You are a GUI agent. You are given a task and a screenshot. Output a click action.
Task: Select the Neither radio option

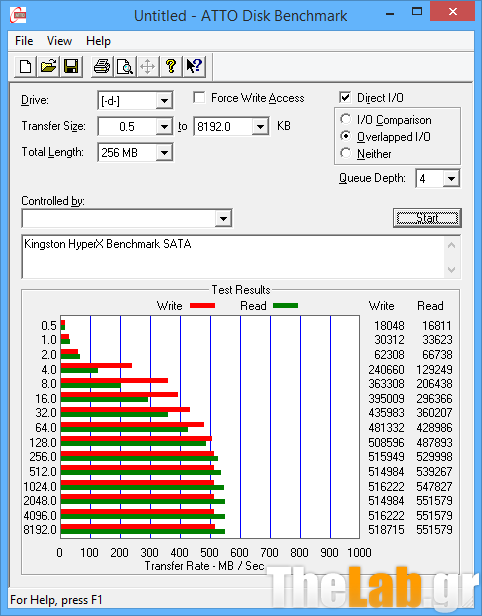345,153
